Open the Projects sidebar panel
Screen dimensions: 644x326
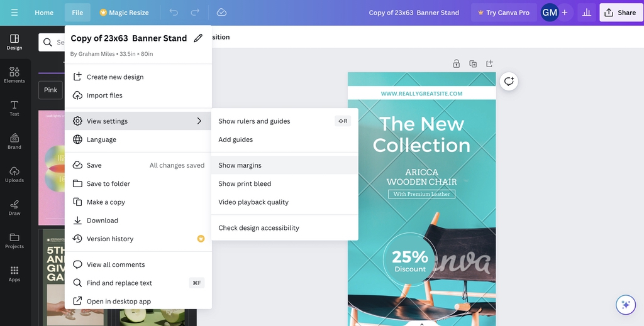point(14,241)
